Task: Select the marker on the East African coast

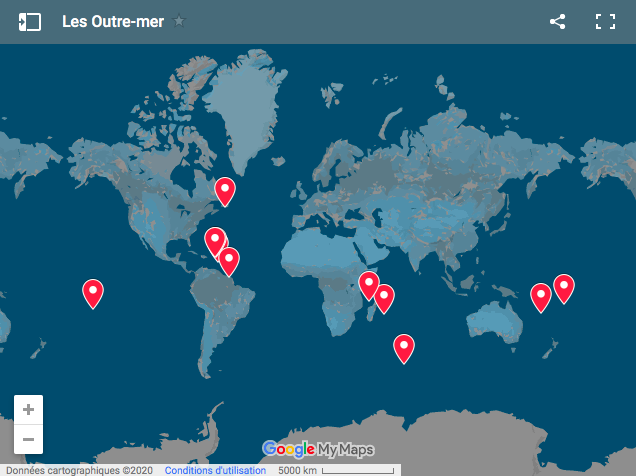Action: (369, 284)
